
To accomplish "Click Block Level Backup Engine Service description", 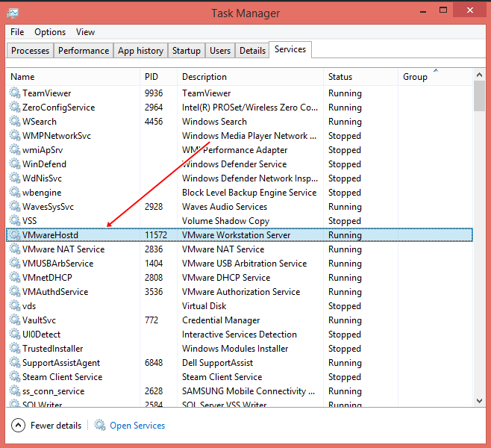I will pyautogui.click(x=249, y=193).
